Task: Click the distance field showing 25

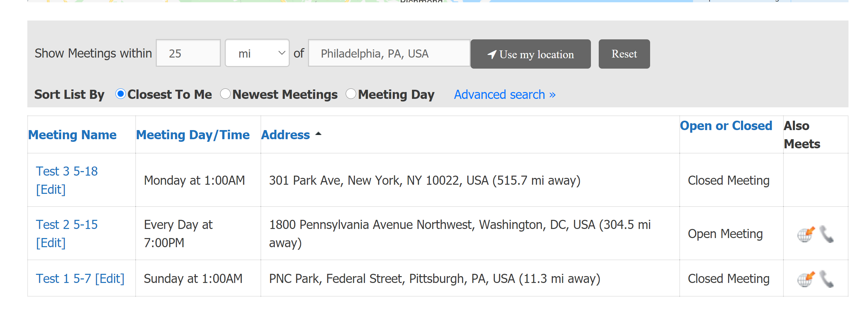Action: point(188,53)
